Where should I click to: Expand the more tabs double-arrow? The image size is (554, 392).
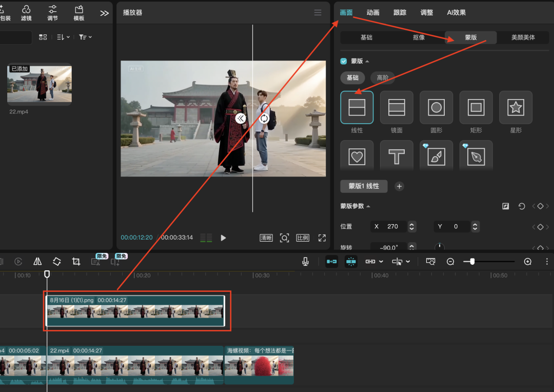point(104,13)
